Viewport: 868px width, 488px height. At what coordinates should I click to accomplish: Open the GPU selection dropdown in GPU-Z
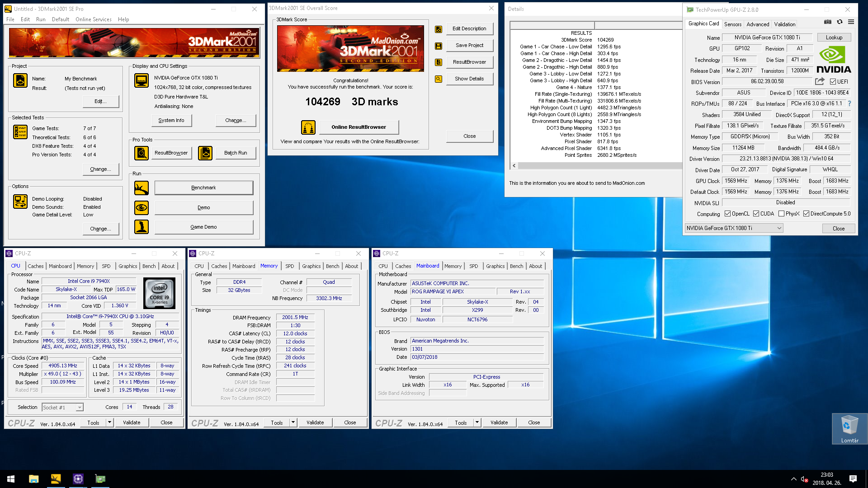coord(734,228)
